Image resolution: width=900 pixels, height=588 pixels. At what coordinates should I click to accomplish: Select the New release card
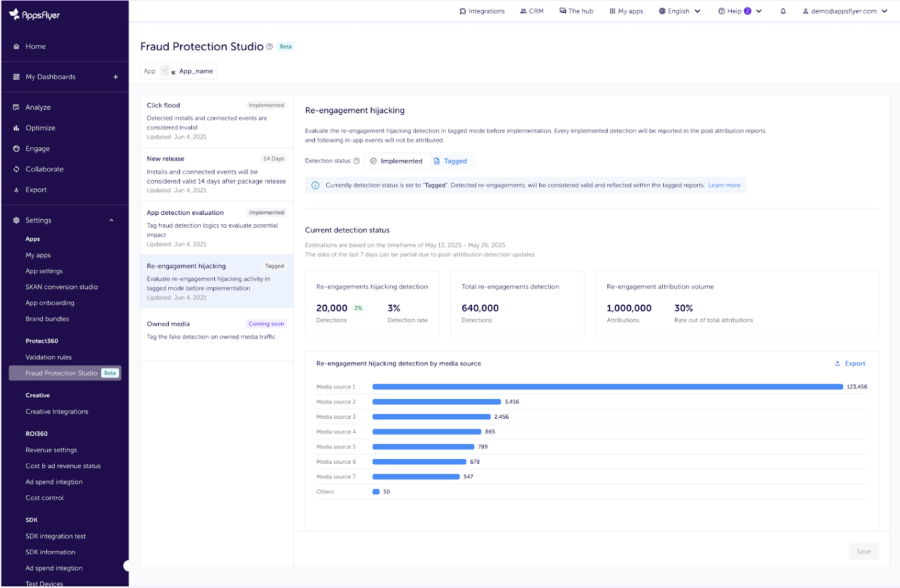click(x=217, y=174)
